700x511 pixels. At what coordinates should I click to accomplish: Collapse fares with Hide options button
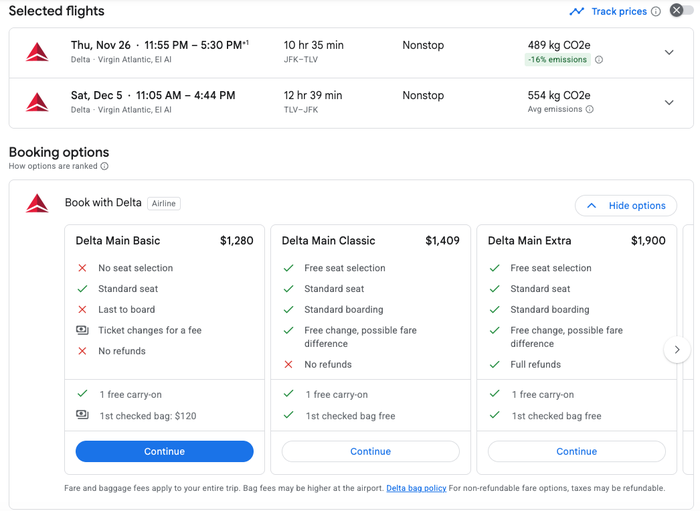click(x=625, y=206)
